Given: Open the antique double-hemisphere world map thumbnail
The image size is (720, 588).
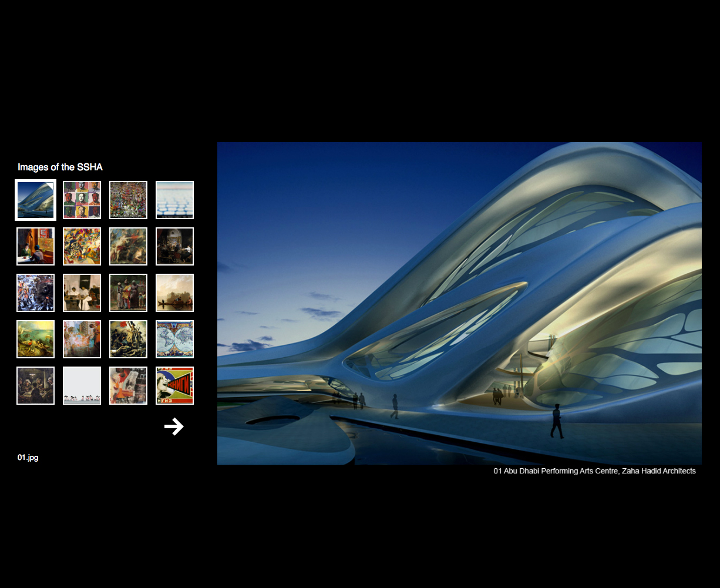Looking at the screenshot, I should coord(174,339).
